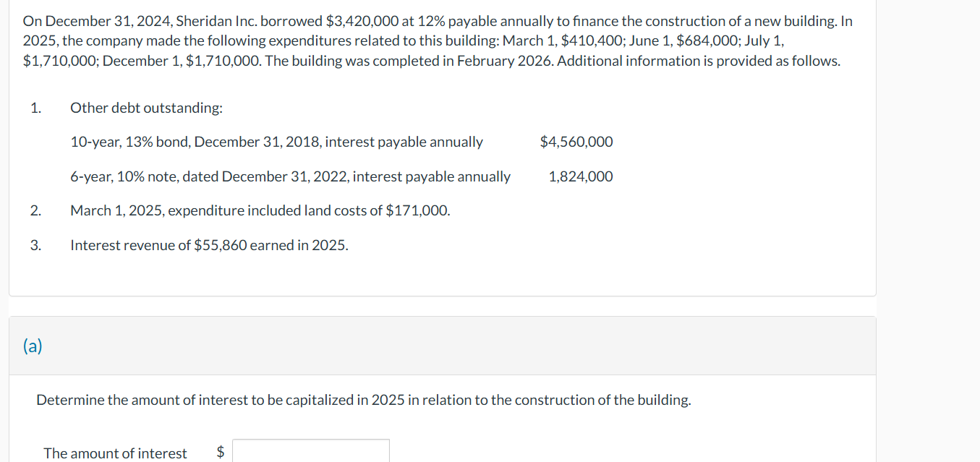Select the '$4,560,000' bond amount

pyautogui.click(x=576, y=141)
